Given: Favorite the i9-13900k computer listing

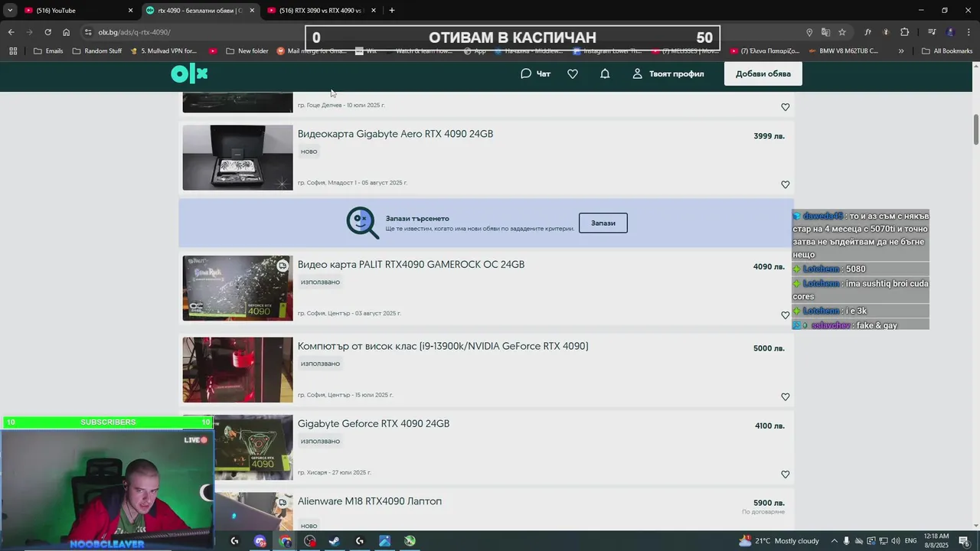Looking at the screenshot, I should 786,396.
